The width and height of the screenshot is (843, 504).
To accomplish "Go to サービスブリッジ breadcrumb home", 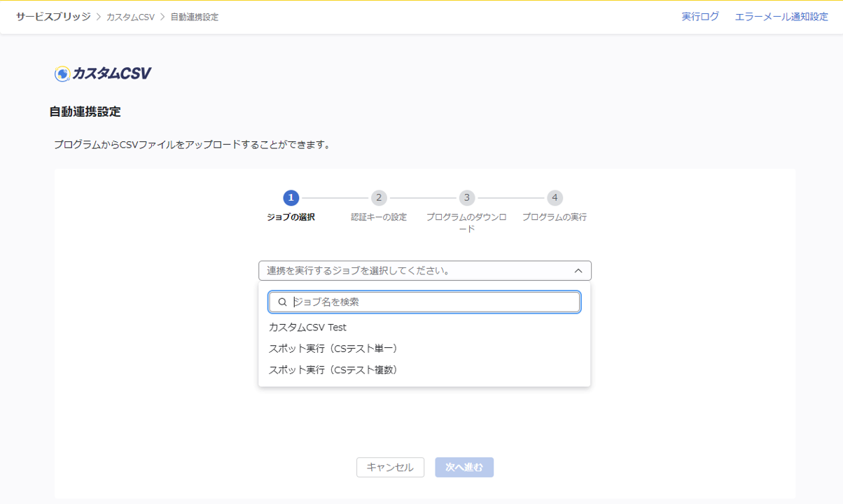I will tap(53, 17).
